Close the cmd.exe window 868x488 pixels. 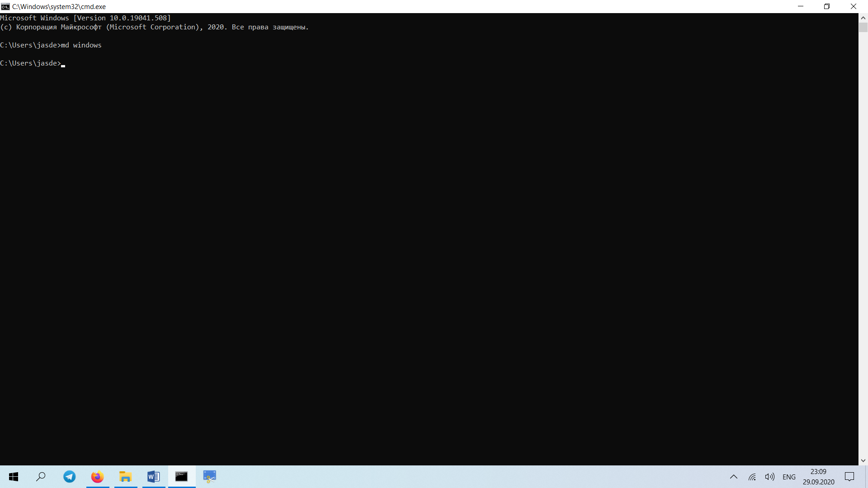coord(854,6)
